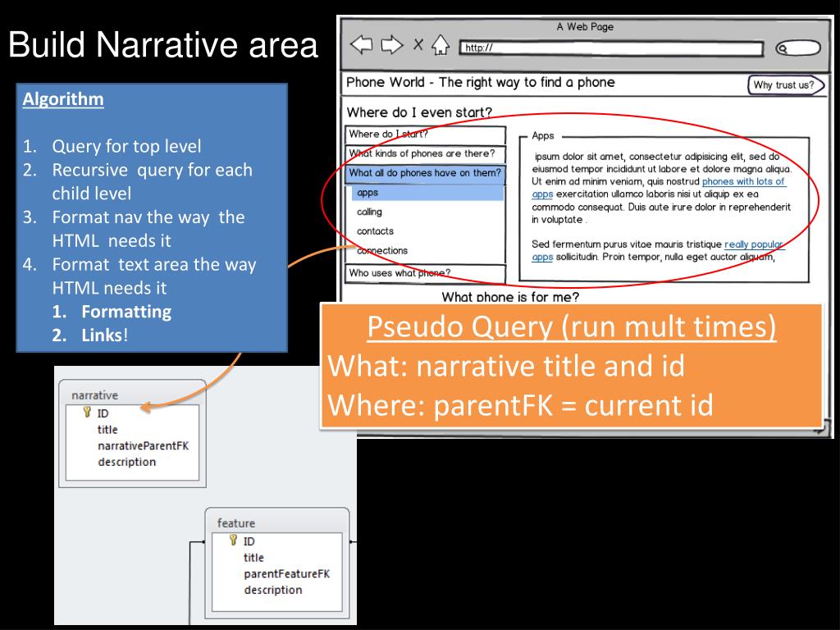
Task: Click 'Where: parentFK = current id' line
Action: 520,405
